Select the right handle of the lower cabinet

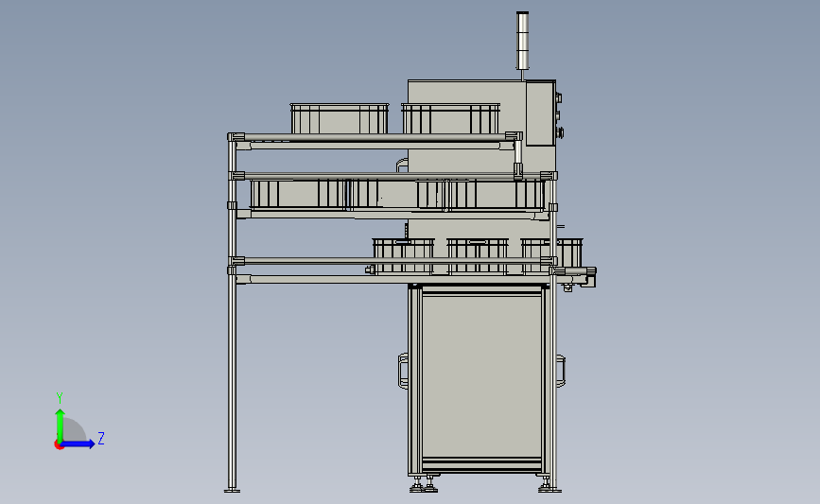(x=560, y=371)
